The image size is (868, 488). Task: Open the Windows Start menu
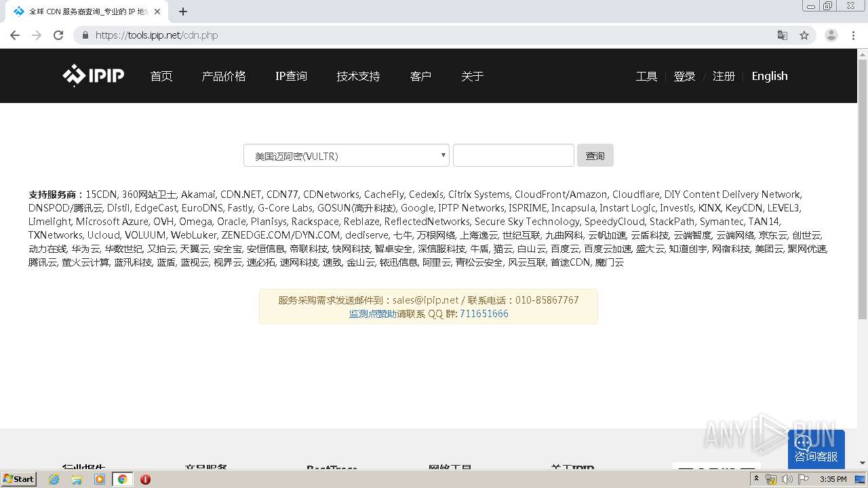[x=19, y=479]
